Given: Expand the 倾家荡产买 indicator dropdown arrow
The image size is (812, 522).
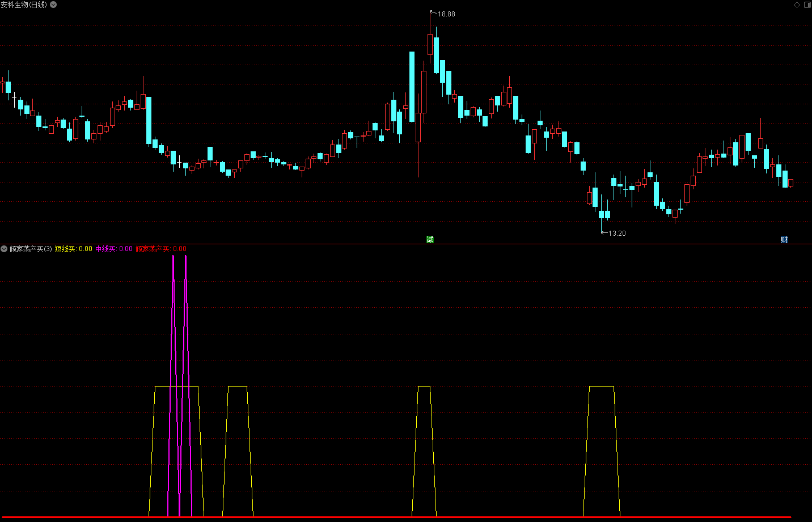Looking at the screenshot, I should click(x=4, y=249).
